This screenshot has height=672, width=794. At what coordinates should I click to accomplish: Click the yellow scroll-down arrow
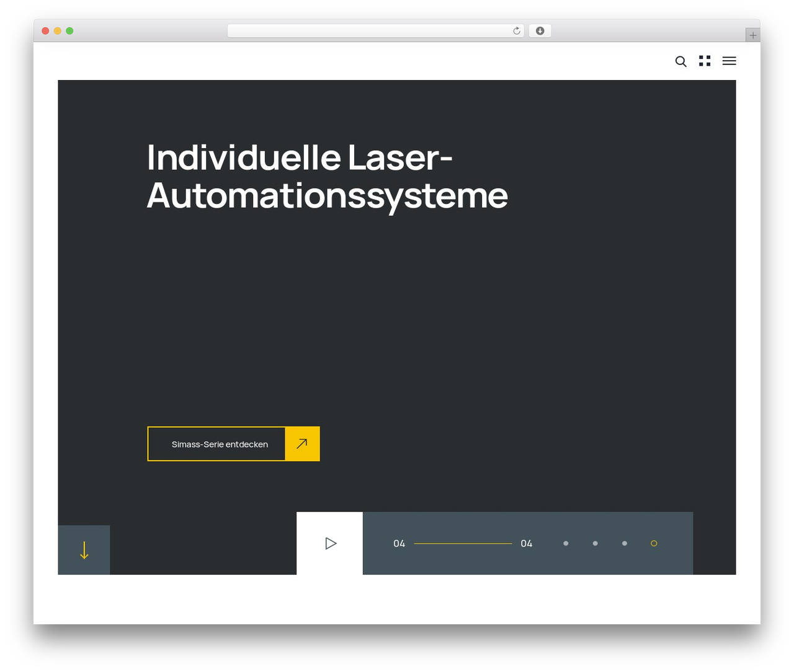(x=84, y=550)
